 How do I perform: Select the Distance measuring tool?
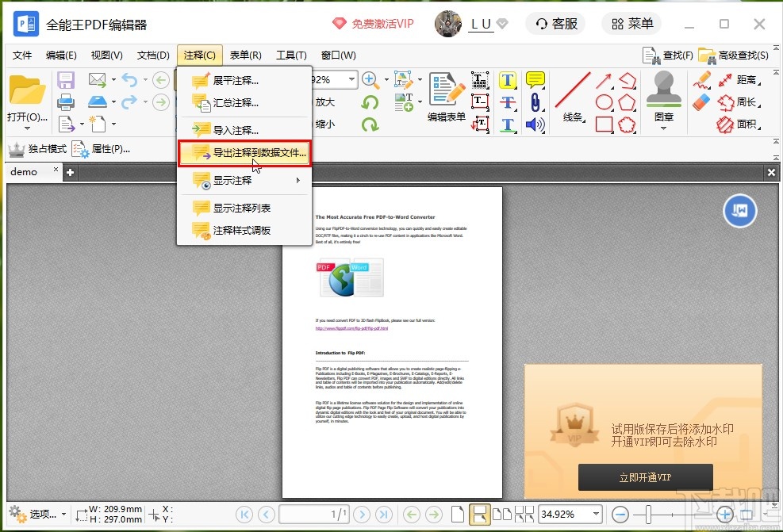coord(739,80)
